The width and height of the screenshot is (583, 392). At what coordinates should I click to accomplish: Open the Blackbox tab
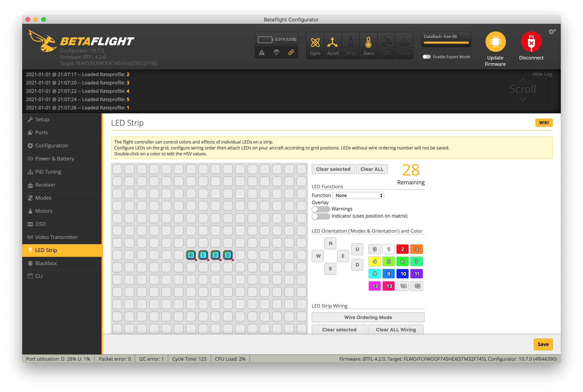[62, 263]
